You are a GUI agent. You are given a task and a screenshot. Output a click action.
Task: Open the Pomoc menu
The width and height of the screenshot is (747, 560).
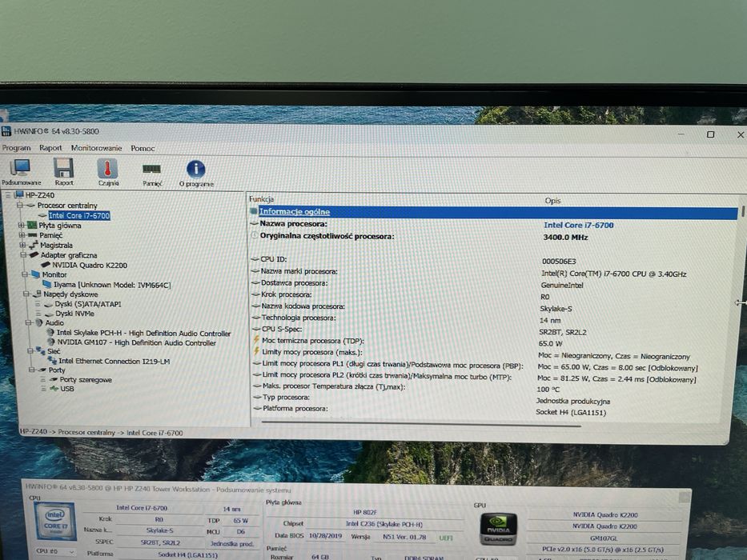point(143,149)
